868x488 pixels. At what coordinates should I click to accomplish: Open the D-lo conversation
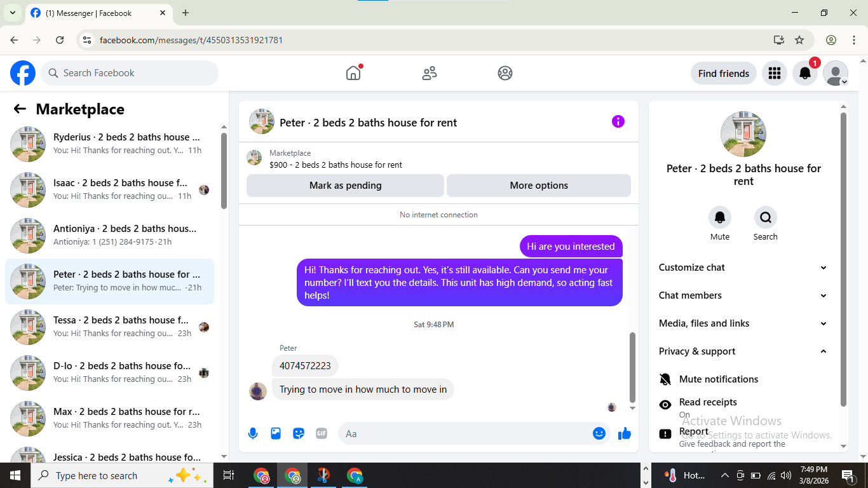coord(109,373)
